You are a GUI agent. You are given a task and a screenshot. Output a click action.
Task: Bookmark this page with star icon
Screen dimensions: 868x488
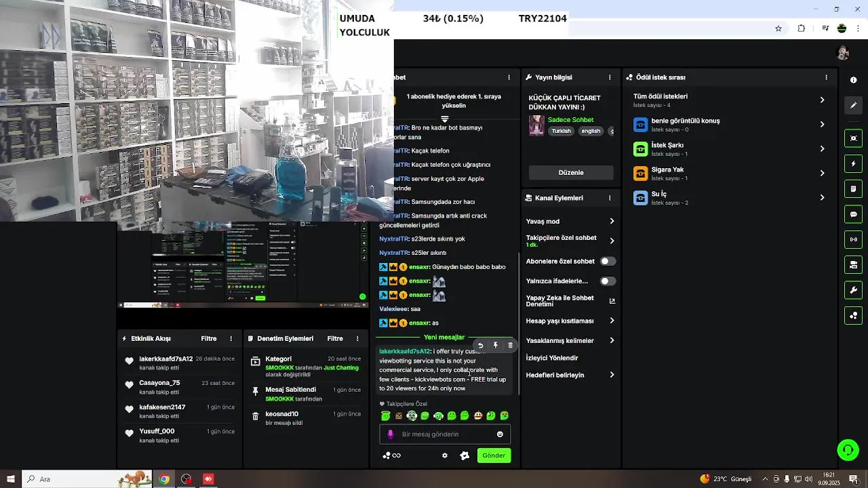[x=778, y=28]
